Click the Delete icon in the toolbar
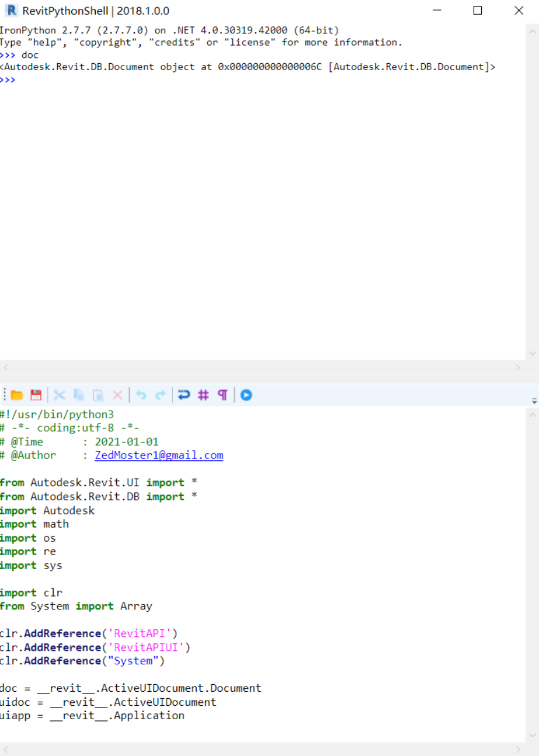 click(x=116, y=395)
